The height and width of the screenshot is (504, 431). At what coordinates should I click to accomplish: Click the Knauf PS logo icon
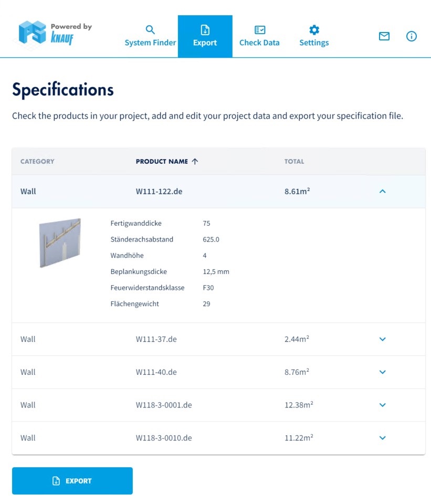point(33,33)
